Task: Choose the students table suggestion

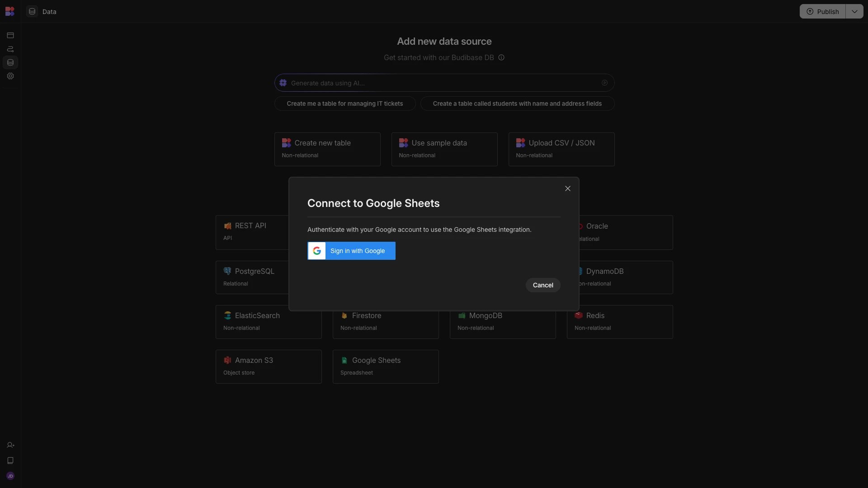Action: (517, 103)
